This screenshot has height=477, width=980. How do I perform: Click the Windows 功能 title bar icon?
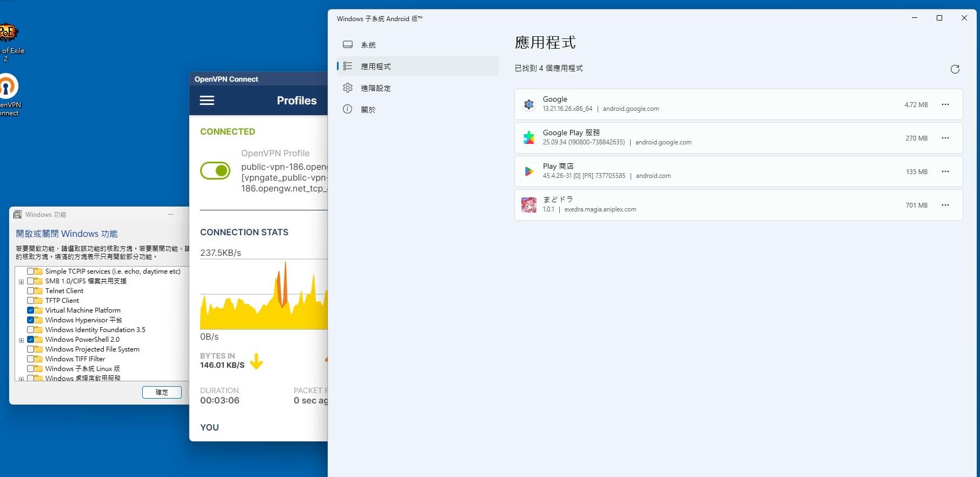click(18, 215)
